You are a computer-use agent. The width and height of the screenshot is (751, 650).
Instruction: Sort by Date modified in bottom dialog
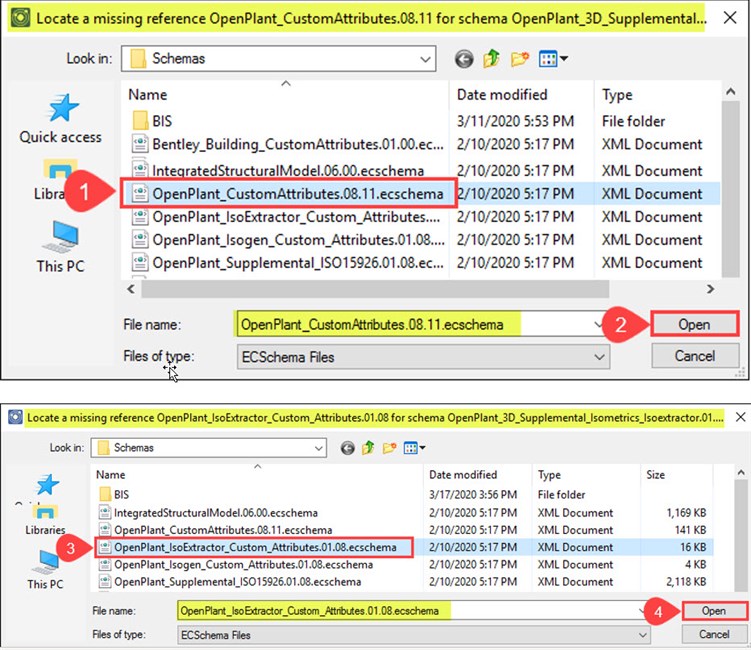pyautogui.click(x=463, y=475)
